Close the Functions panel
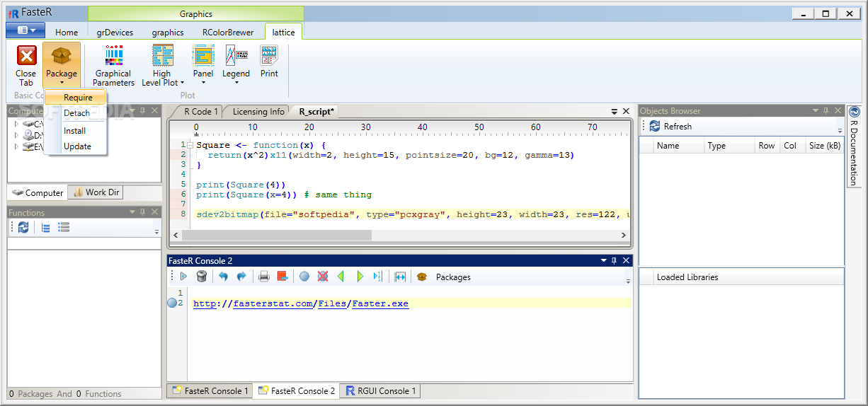868x406 pixels. coord(154,212)
